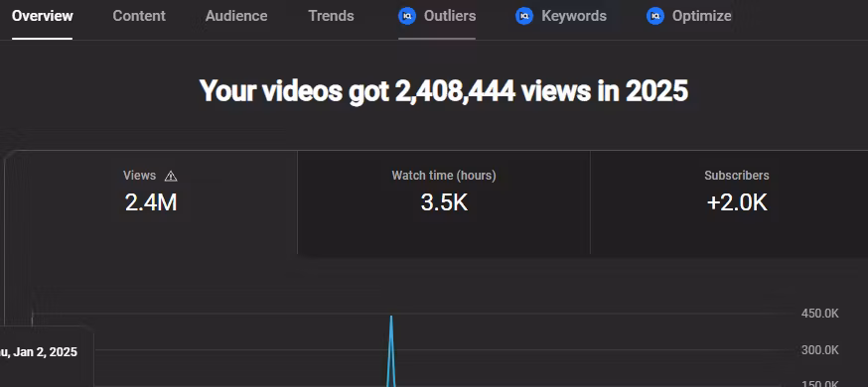Click the blue icon beside Optimize

654,16
